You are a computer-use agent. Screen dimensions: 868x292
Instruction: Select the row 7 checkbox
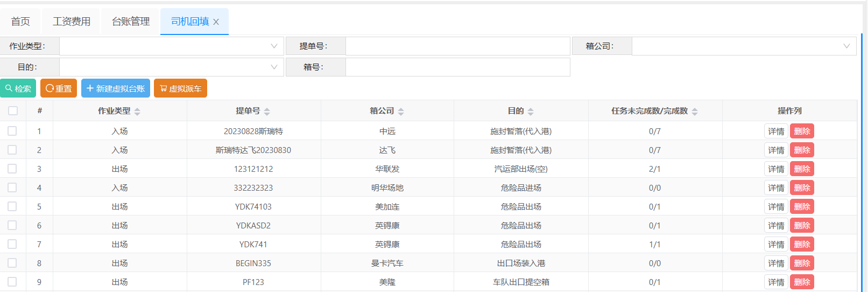click(12, 244)
